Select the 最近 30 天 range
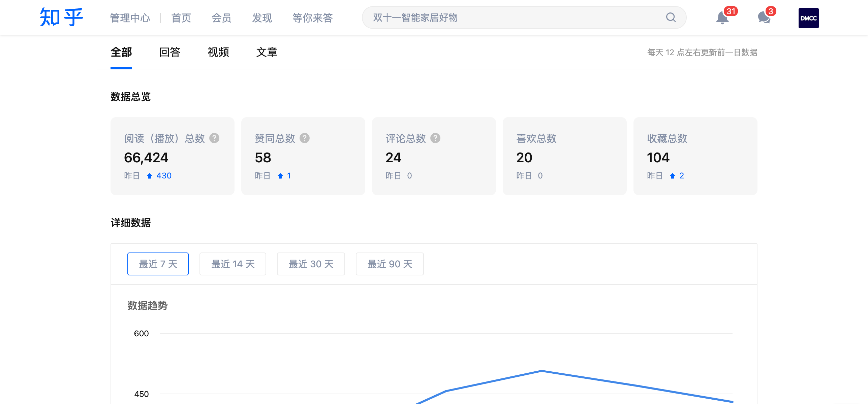The width and height of the screenshot is (868, 404). (311, 264)
